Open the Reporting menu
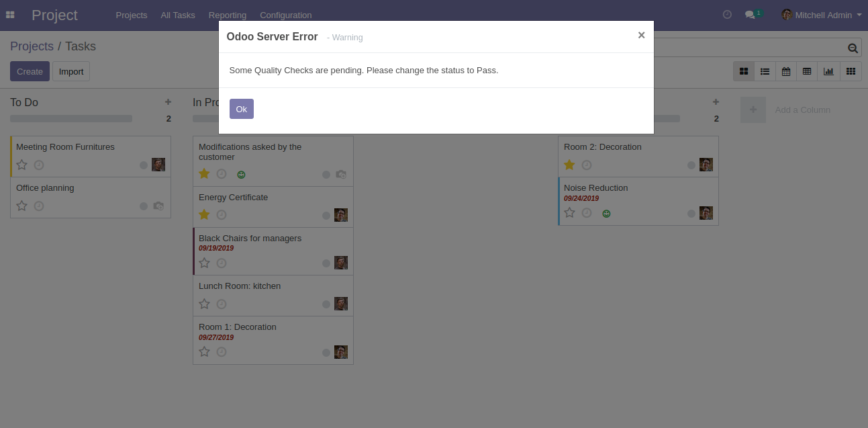 (x=227, y=15)
